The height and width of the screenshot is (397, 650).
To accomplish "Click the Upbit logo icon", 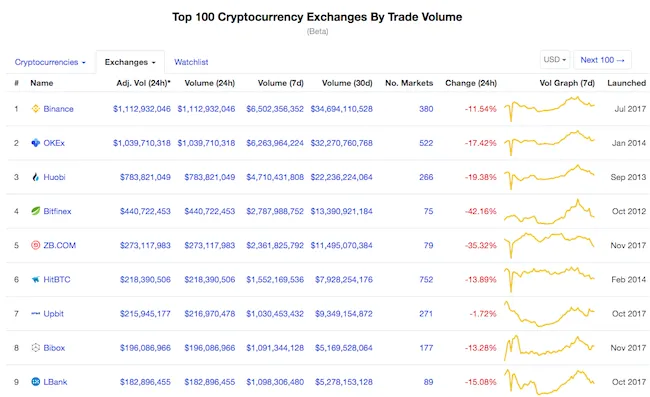I will 36,314.
